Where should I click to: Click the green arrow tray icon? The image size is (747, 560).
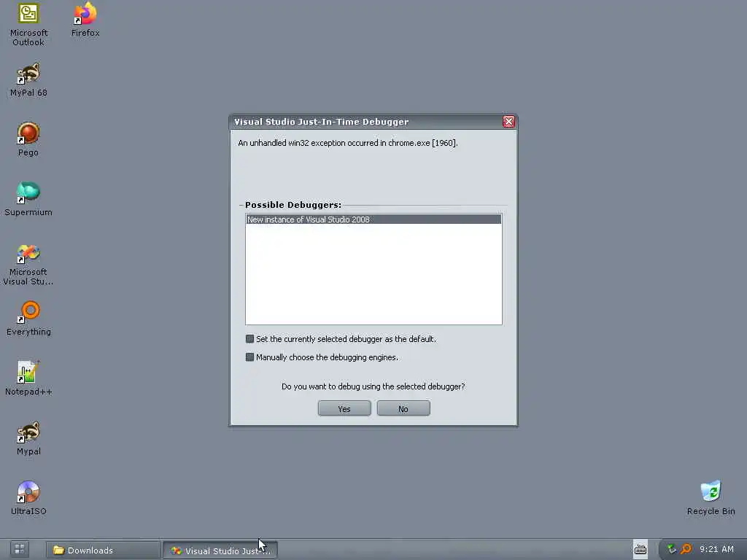click(672, 549)
